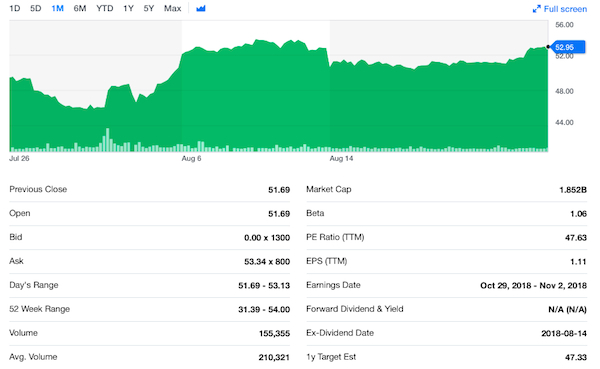Click the PE Ratio (TTM) label

tap(335, 237)
